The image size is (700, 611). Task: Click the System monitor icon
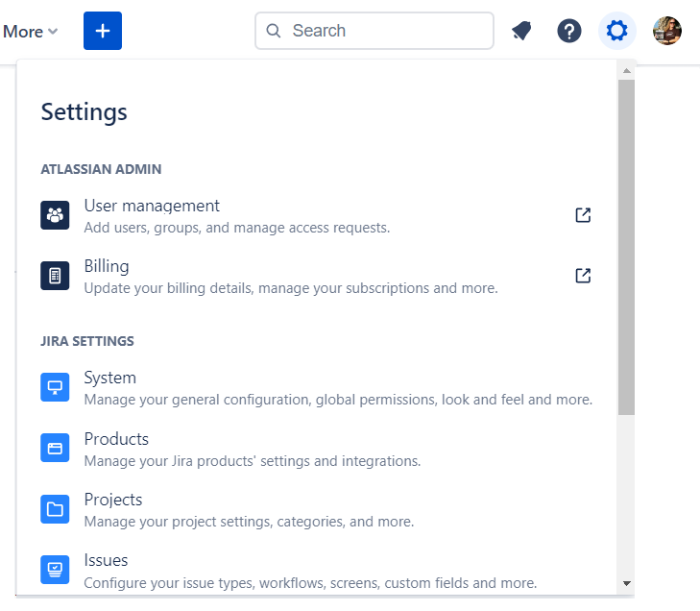pos(55,387)
